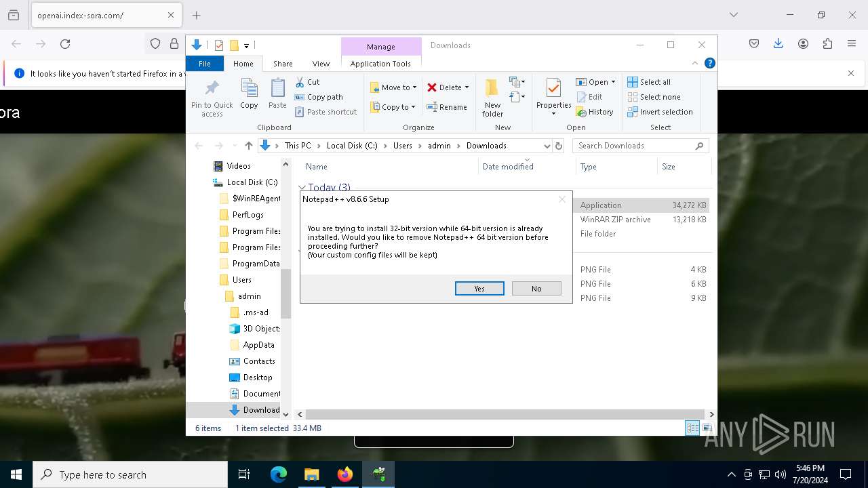The image size is (868, 488).
Task: Click Cut in Clipboard group
Action: click(x=307, y=82)
